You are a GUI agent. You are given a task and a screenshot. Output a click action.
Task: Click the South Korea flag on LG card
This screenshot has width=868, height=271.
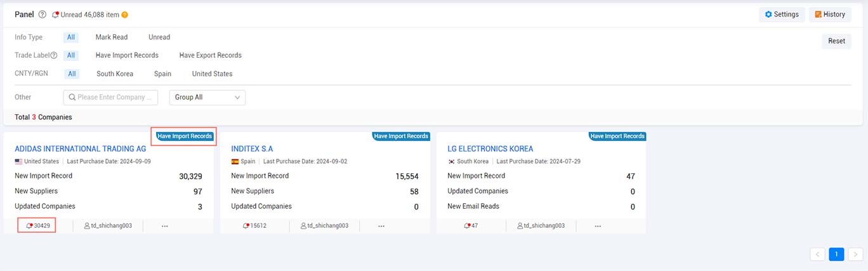click(451, 162)
